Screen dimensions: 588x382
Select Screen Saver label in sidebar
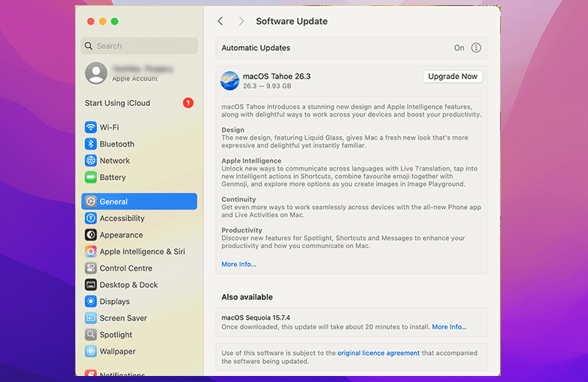tap(123, 318)
